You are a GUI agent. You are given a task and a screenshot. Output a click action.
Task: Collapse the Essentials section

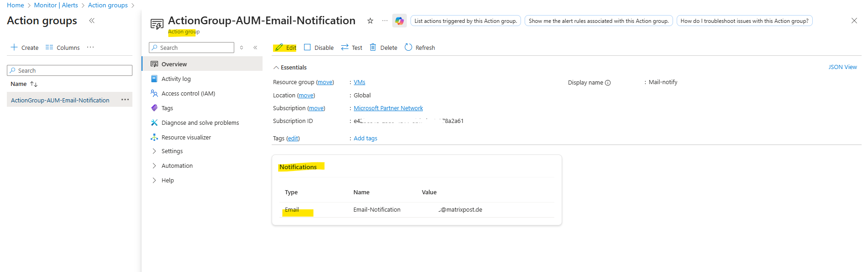pos(290,67)
